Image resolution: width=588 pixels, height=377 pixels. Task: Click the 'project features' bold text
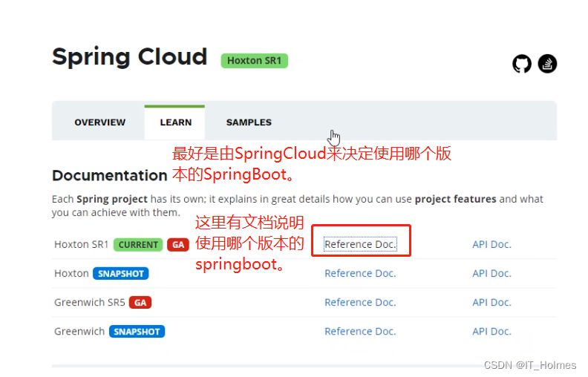[455, 199]
